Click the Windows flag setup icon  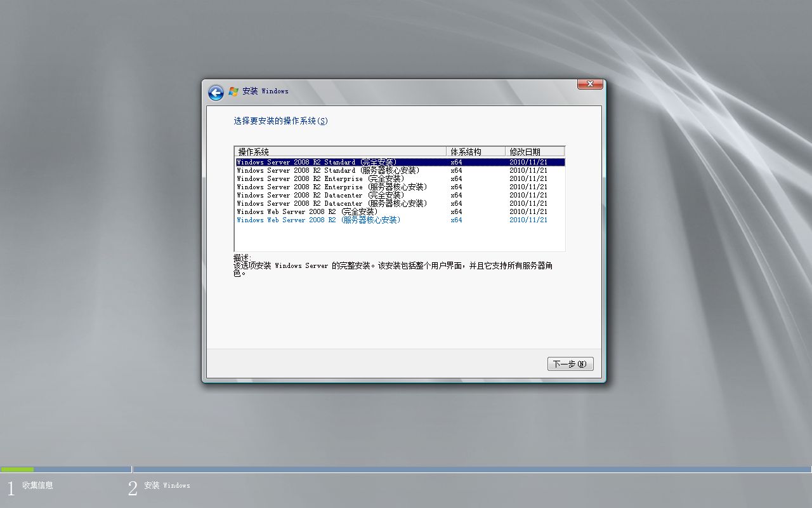point(233,91)
